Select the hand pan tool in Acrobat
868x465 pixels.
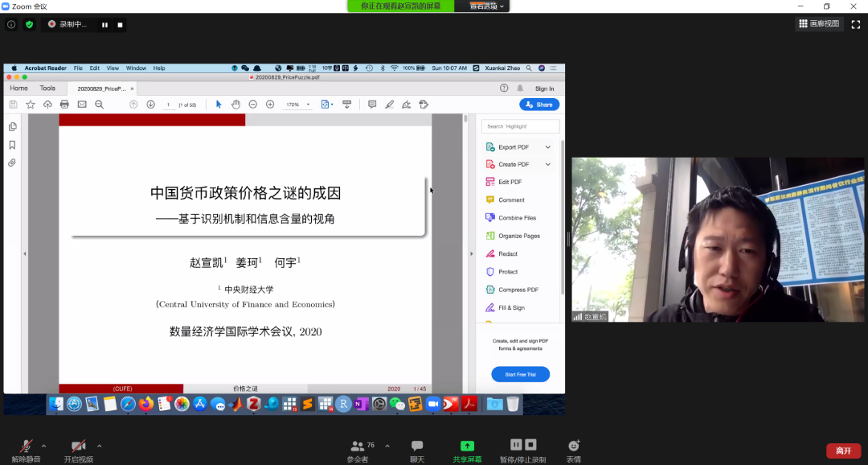pos(235,105)
